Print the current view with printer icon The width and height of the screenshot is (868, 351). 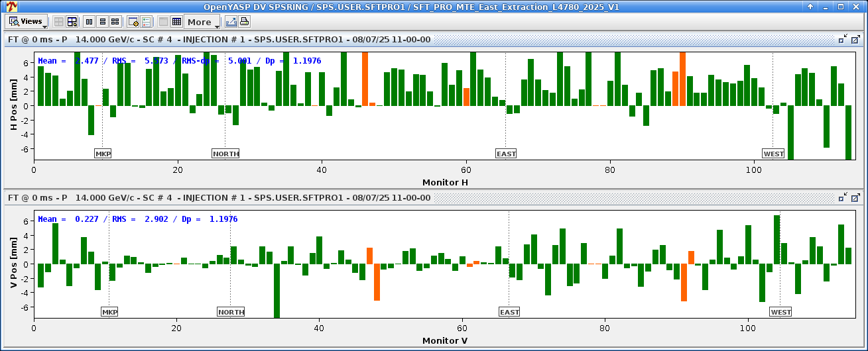coord(244,22)
